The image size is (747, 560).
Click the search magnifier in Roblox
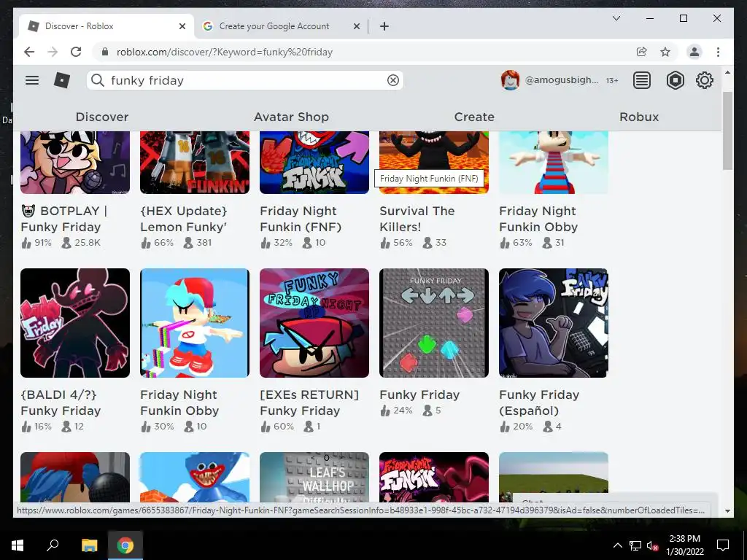tap(98, 80)
